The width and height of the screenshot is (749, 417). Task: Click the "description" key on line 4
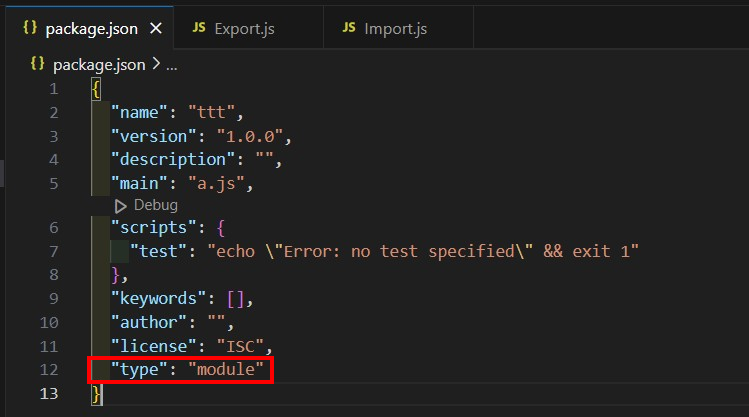(x=172, y=160)
